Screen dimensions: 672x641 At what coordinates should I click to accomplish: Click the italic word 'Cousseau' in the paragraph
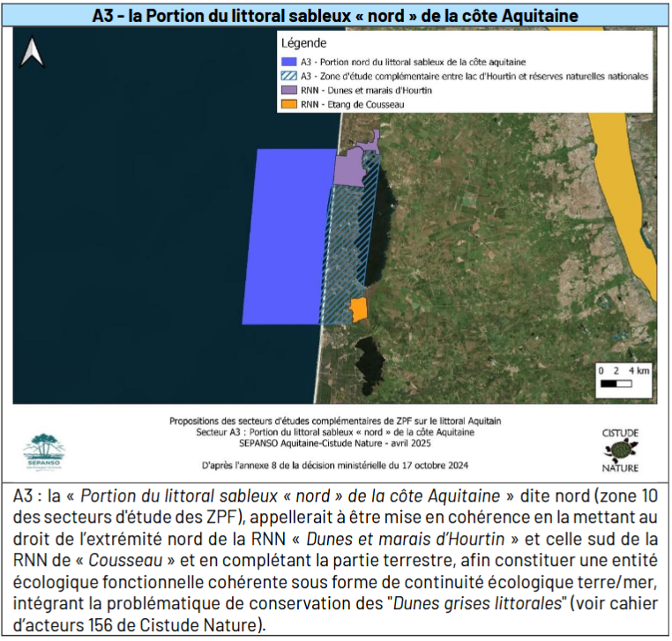click(125, 561)
